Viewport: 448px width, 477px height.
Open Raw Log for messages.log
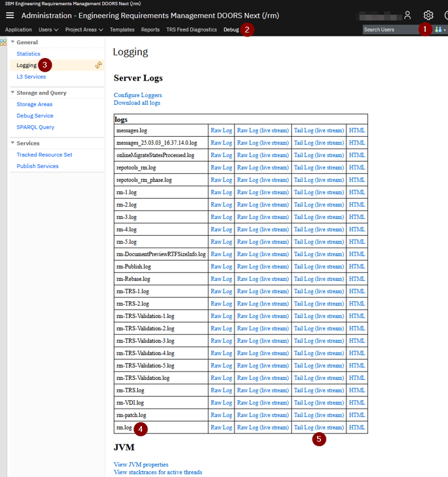coord(221,130)
